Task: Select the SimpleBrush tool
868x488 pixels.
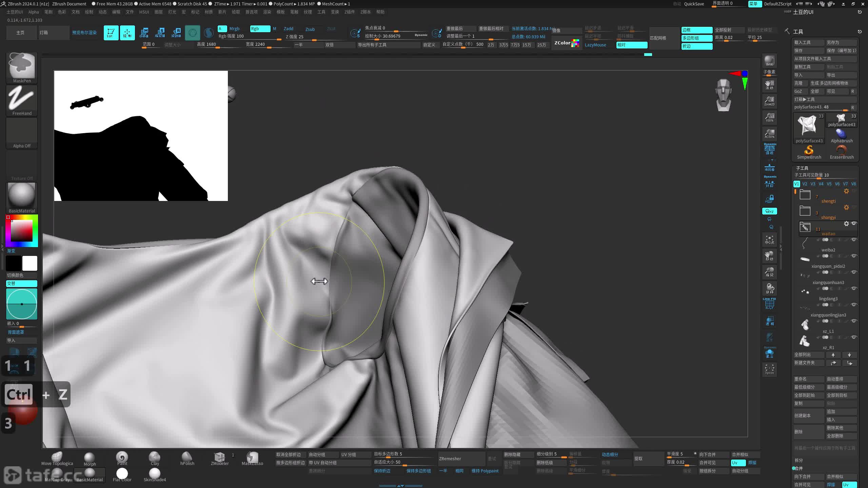Action: (x=809, y=152)
